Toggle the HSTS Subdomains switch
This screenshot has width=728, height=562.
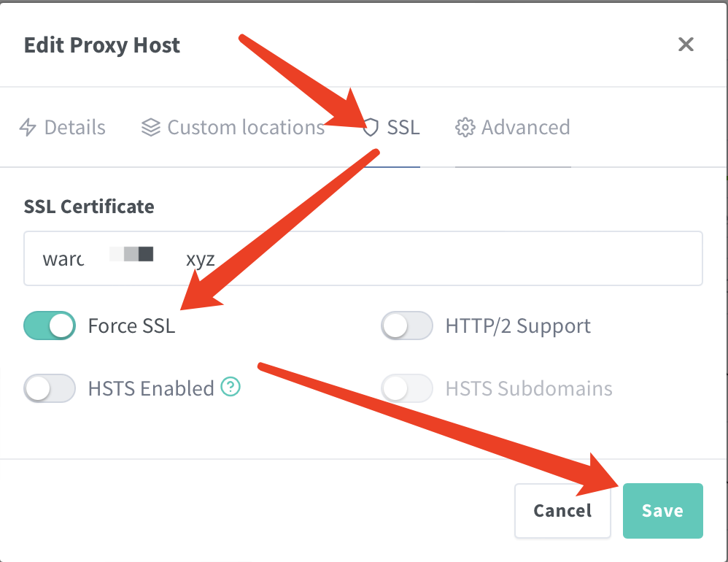pyautogui.click(x=407, y=388)
